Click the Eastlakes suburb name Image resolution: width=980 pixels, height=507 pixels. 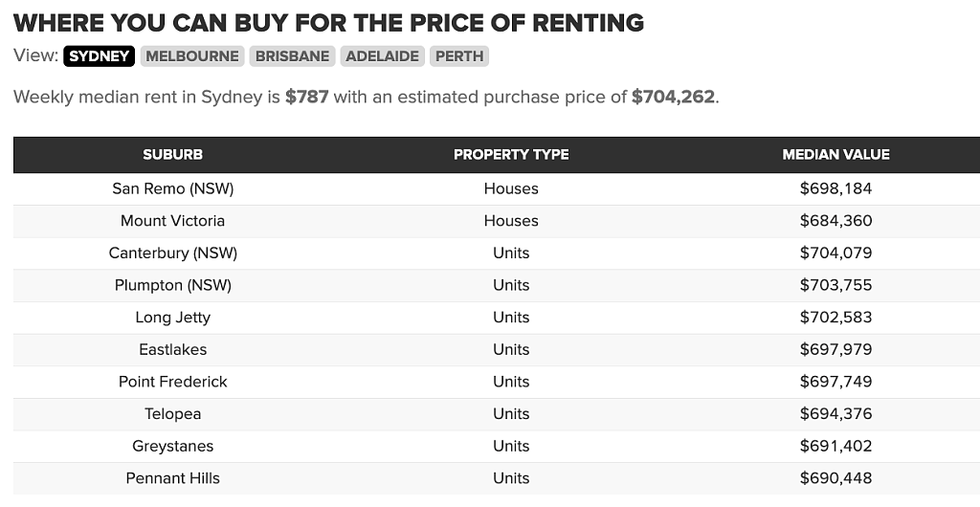pos(173,350)
